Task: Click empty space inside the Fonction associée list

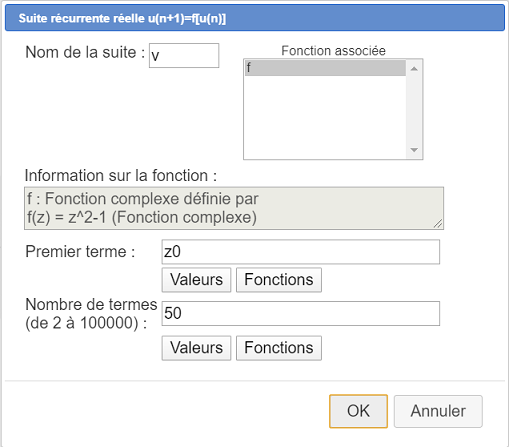Action: pos(325,117)
